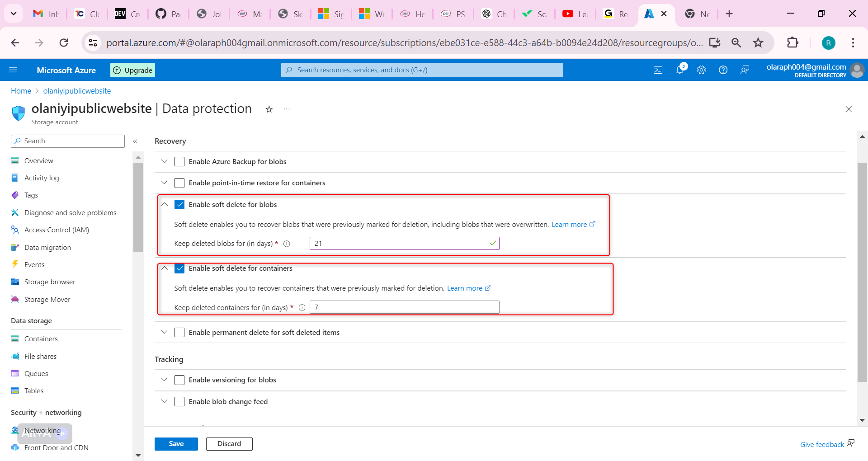Open Cloud Shell from the top bar
868x461 pixels.
pos(658,70)
